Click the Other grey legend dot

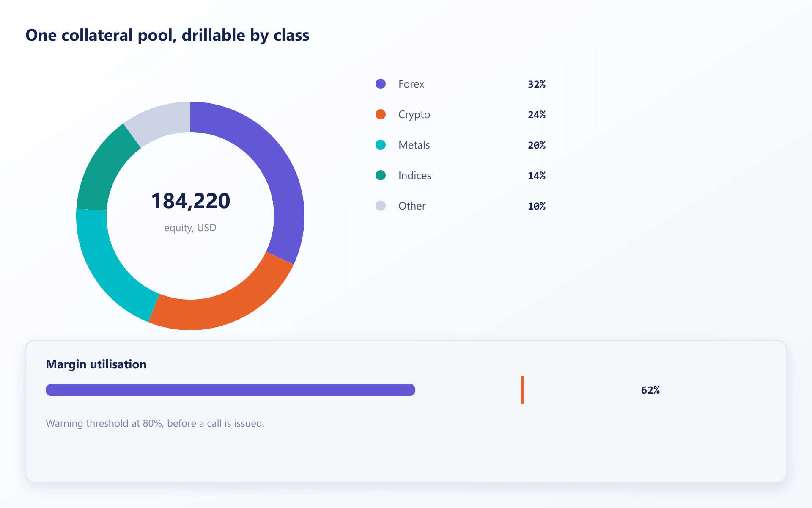click(x=381, y=206)
